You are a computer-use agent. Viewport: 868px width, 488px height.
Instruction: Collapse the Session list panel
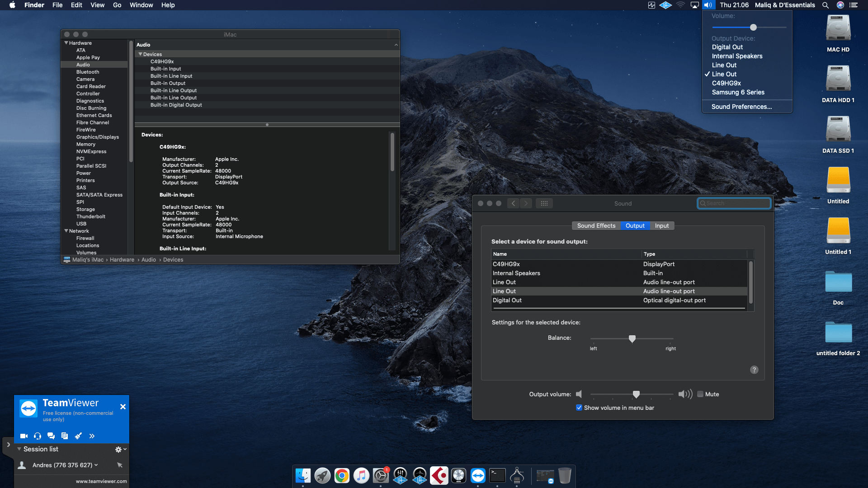pos(19,449)
